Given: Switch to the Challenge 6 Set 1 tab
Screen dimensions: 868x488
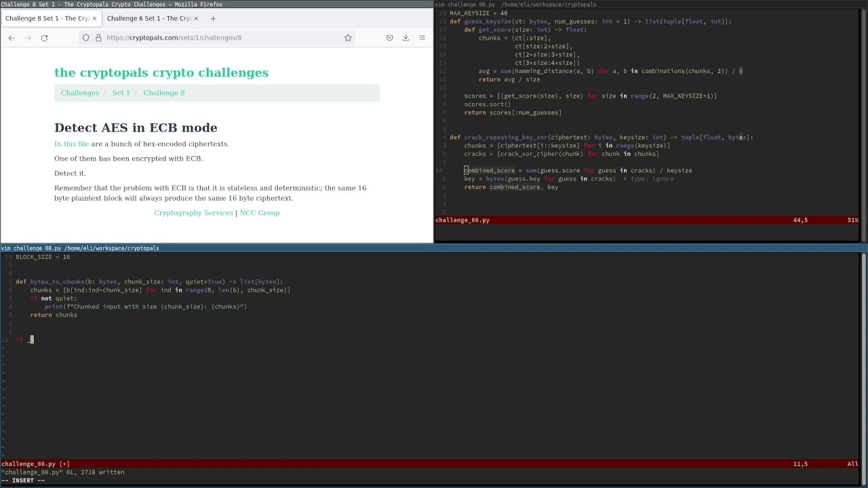Looking at the screenshot, I should pos(152,18).
